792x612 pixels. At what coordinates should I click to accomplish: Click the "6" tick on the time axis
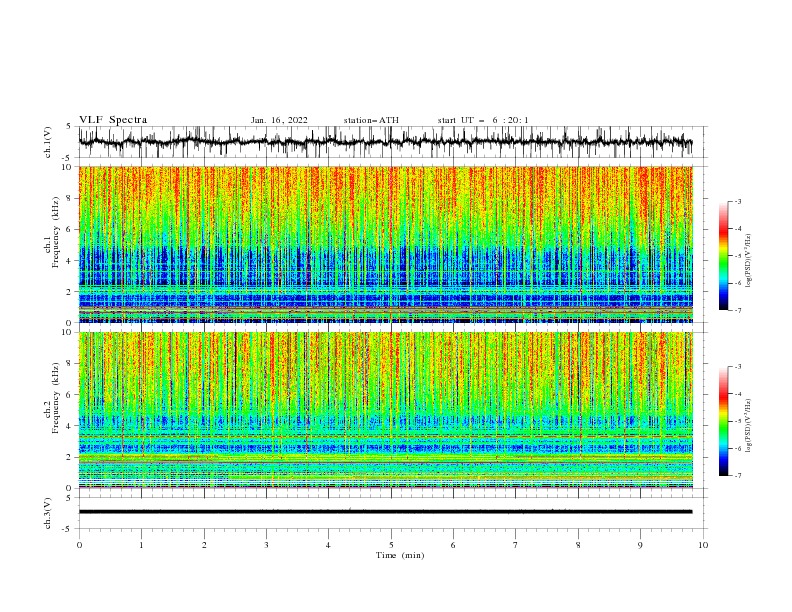[x=453, y=545]
